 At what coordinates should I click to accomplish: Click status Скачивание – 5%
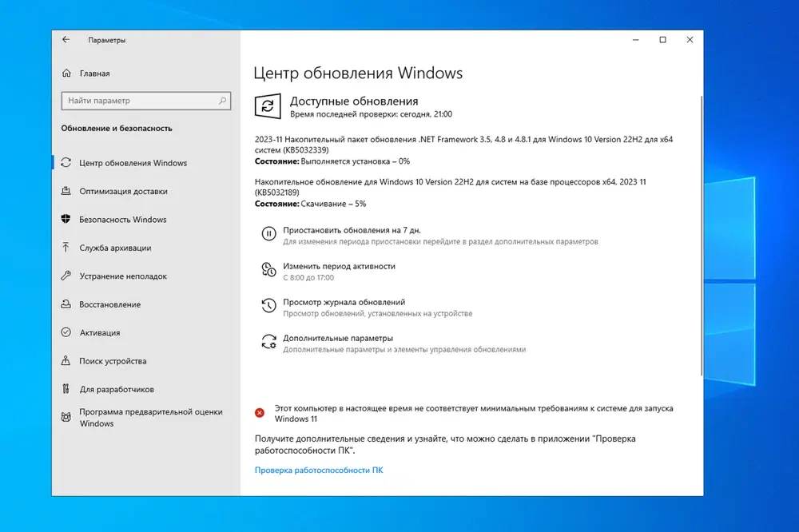[x=310, y=204]
